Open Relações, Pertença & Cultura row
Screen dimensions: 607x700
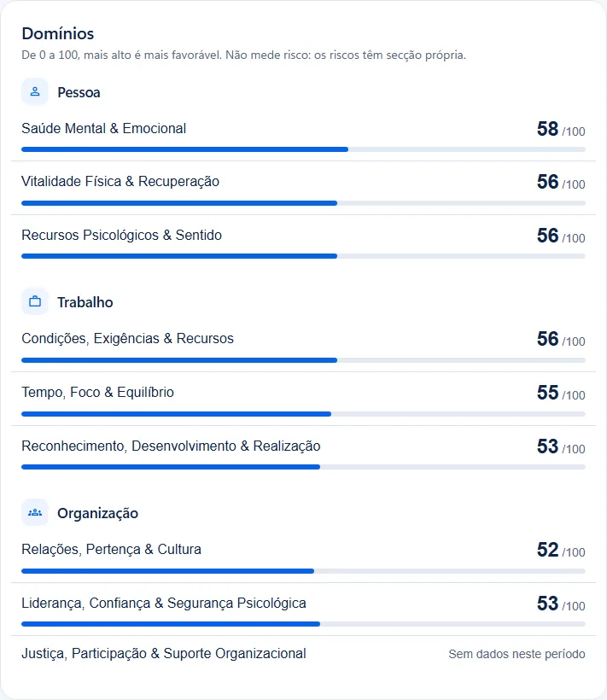click(304, 556)
